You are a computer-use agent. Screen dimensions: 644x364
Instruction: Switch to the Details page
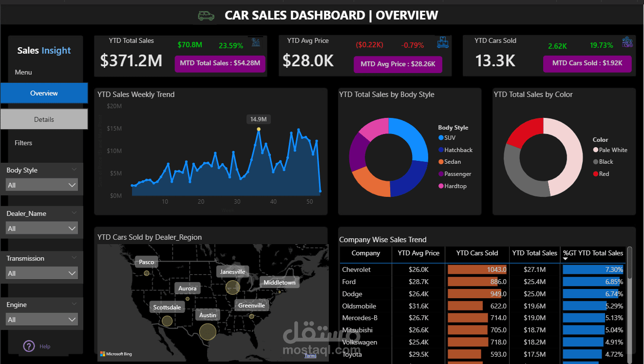[x=44, y=119]
